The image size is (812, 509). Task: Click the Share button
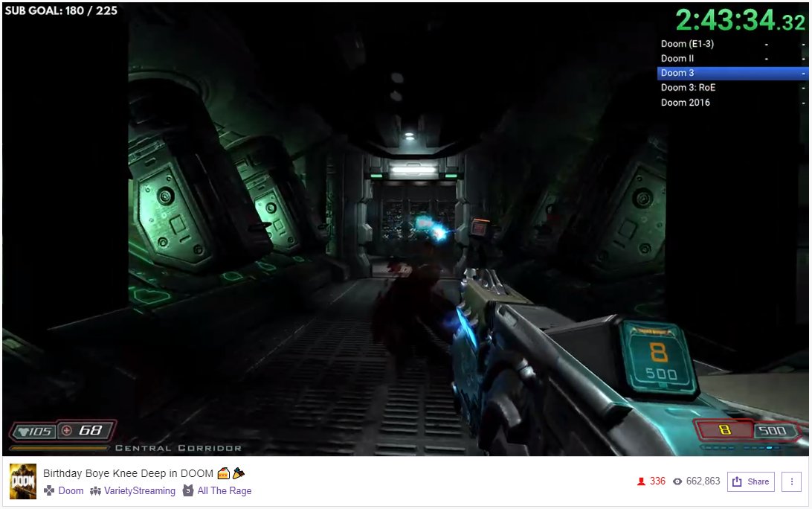click(x=750, y=481)
